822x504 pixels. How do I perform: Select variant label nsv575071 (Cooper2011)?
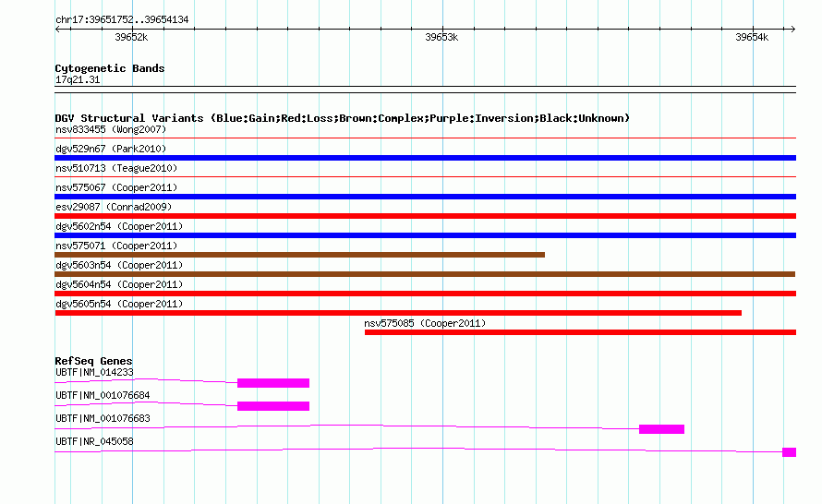coord(116,246)
